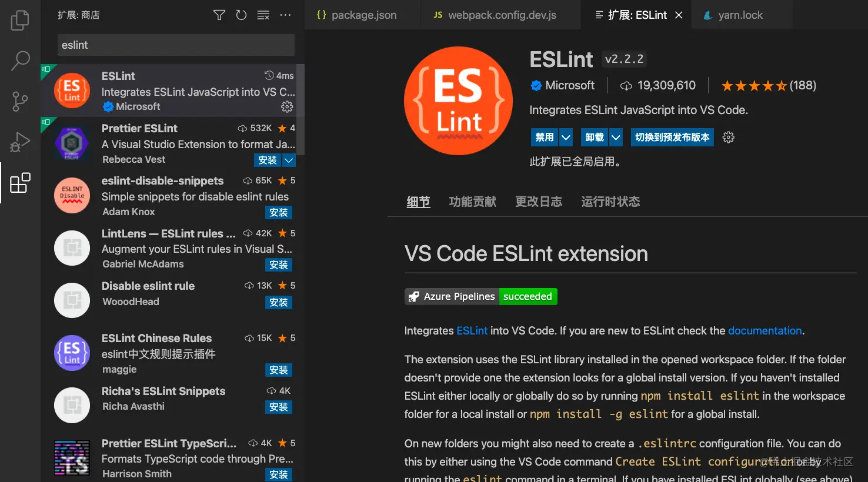Click the 卸载 uninstall button
The height and width of the screenshot is (482, 868).
(595, 138)
